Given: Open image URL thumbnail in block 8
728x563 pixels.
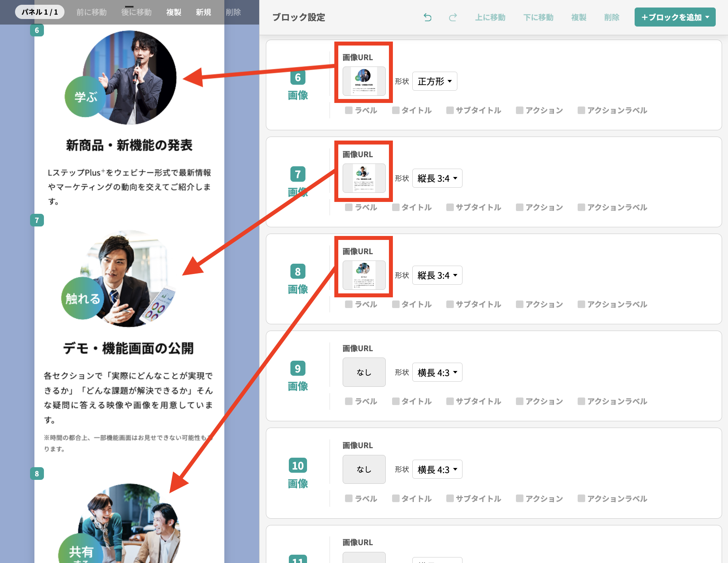Looking at the screenshot, I should pos(364,275).
